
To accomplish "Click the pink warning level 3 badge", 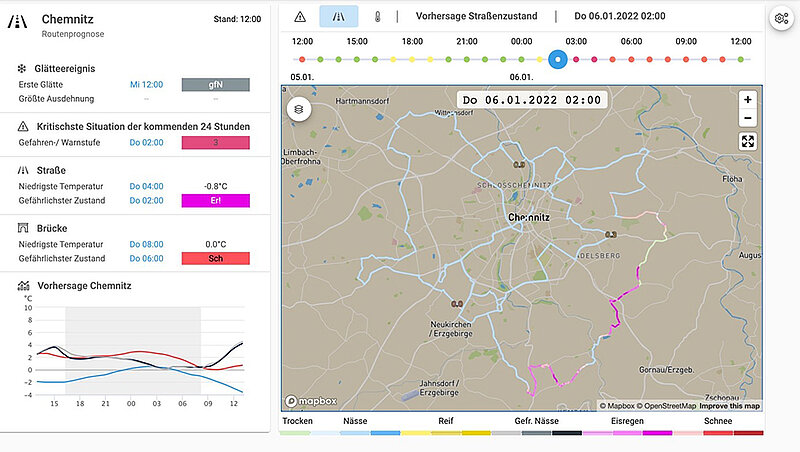I will [215, 143].
